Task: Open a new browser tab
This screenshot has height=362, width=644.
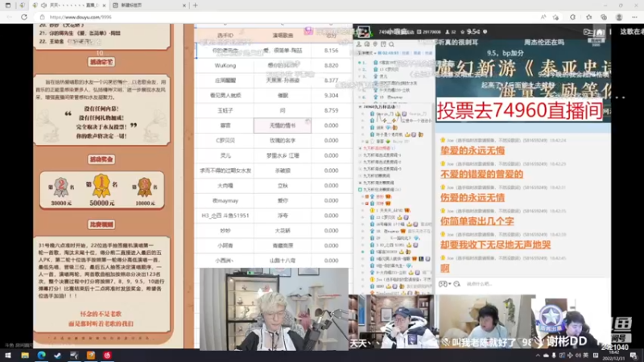Action: [196, 6]
